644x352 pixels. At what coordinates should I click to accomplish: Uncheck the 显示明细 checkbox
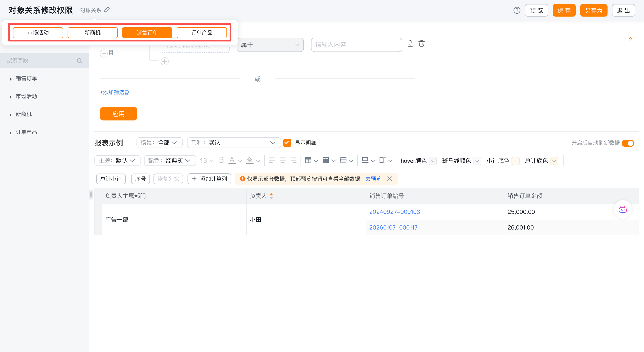pos(287,143)
